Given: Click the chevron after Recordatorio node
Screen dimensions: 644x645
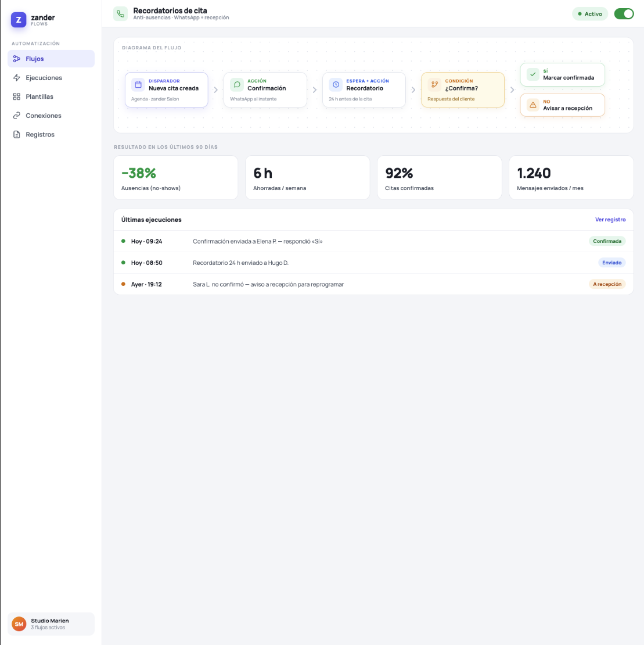Looking at the screenshot, I should point(413,89).
